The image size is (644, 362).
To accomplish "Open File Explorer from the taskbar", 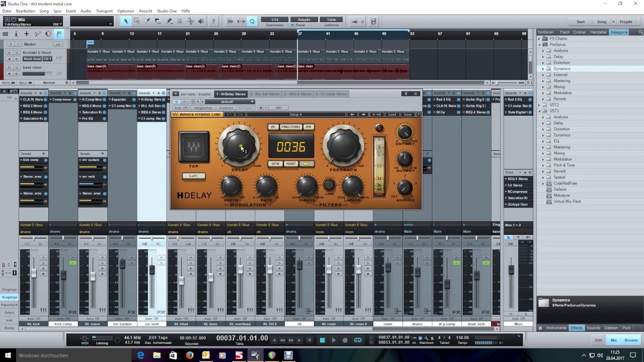I will coord(157,355).
